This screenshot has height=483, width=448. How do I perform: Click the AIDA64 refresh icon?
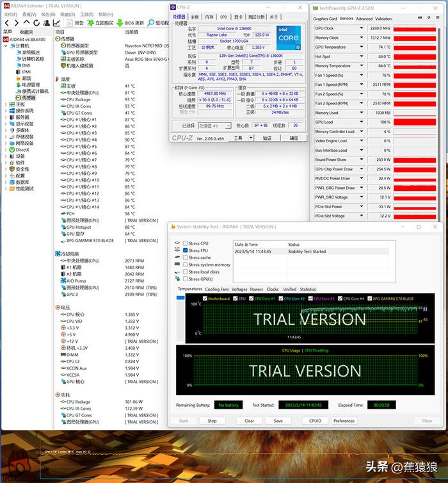coord(36,23)
